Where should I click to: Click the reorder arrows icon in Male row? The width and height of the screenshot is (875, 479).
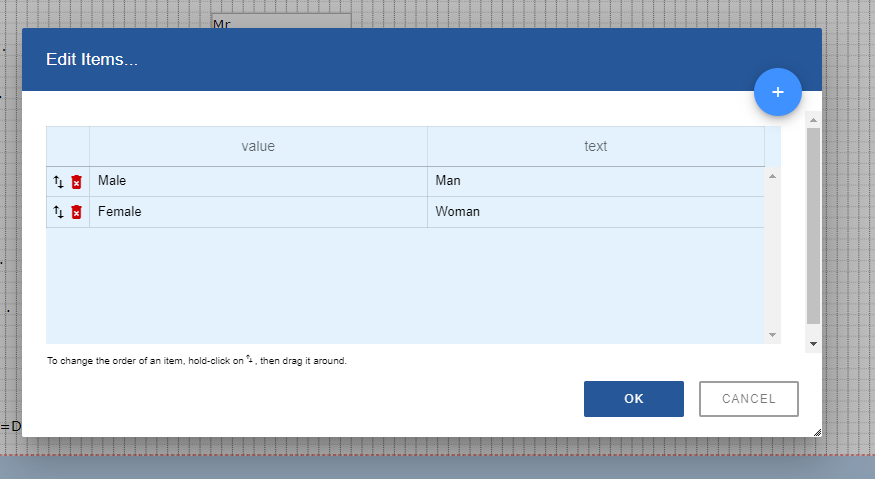tap(58, 182)
